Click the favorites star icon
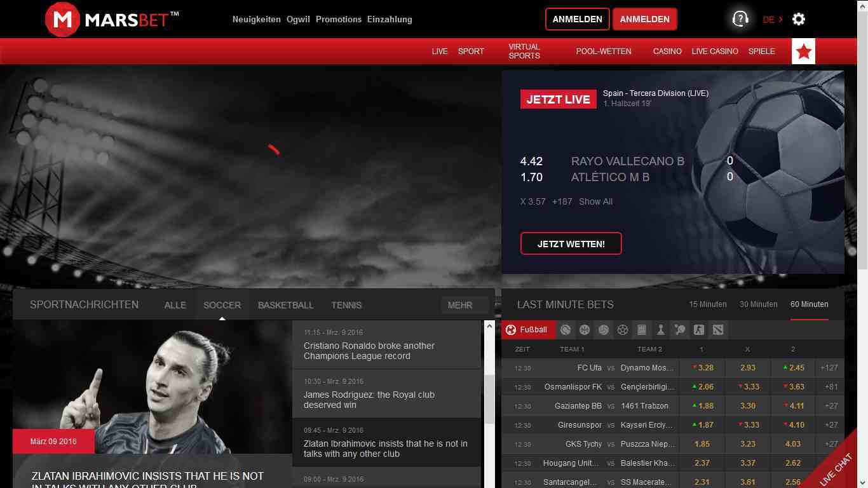This screenshot has height=488, width=868. pyautogui.click(x=804, y=51)
